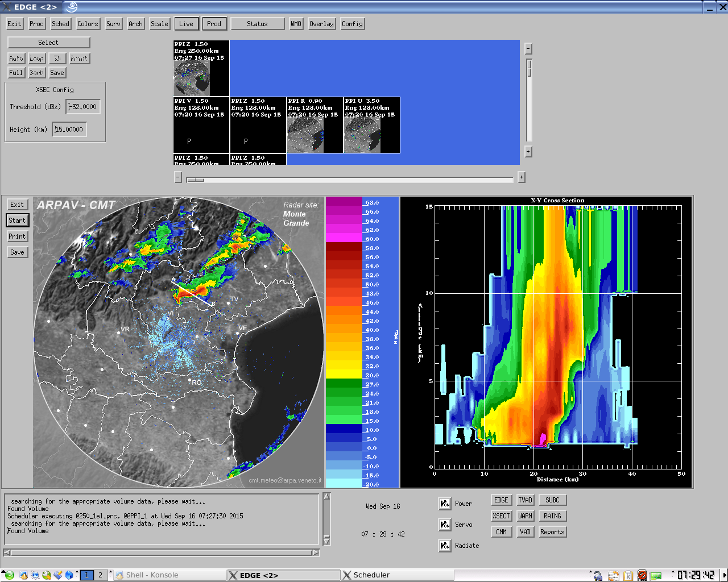Click product list horizontal minus button

click(178, 177)
